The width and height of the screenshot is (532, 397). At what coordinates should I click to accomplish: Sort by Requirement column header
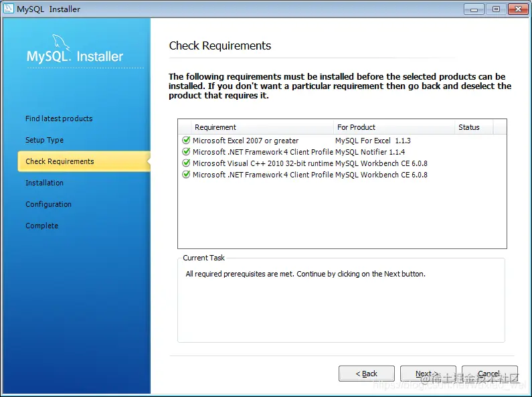(262, 127)
